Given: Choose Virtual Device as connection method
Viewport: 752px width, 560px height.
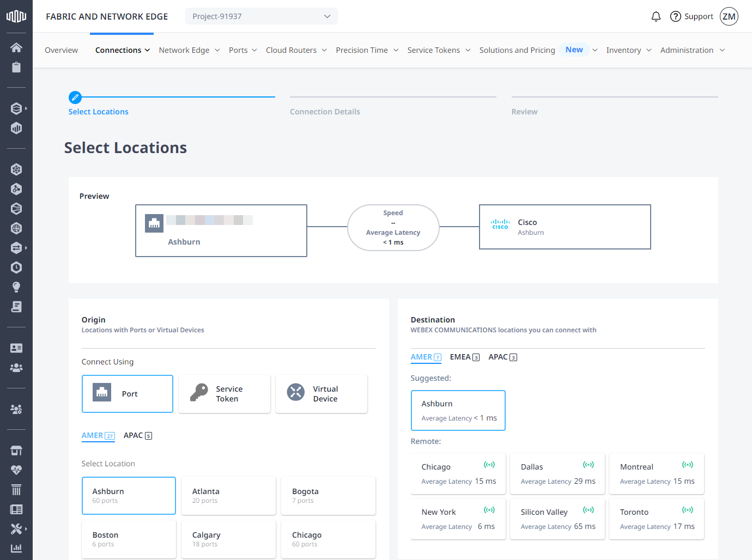Looking at the screenshot, I should pos(322,394).
